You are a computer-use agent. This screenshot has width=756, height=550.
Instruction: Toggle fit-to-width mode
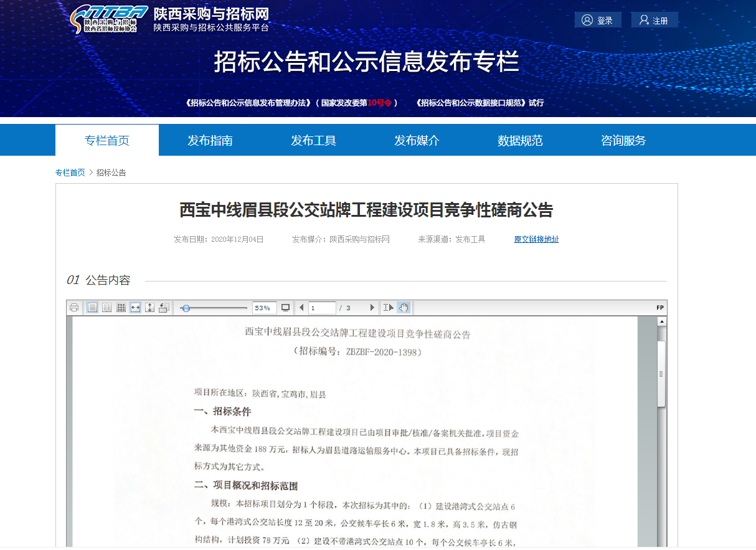click(135, 308)
